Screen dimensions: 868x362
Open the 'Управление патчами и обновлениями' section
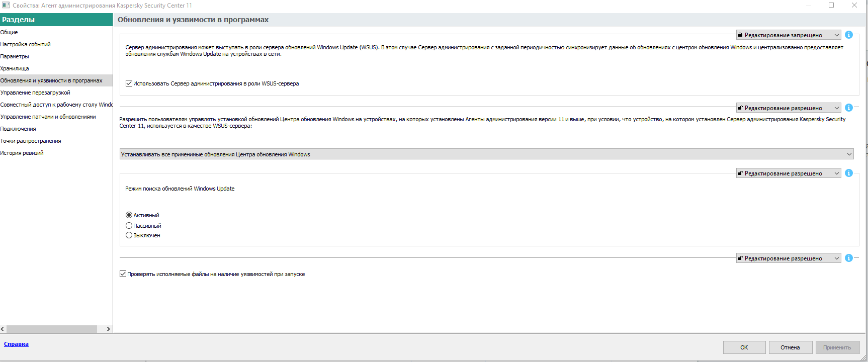pyautogui.click(x=48, y=117)
